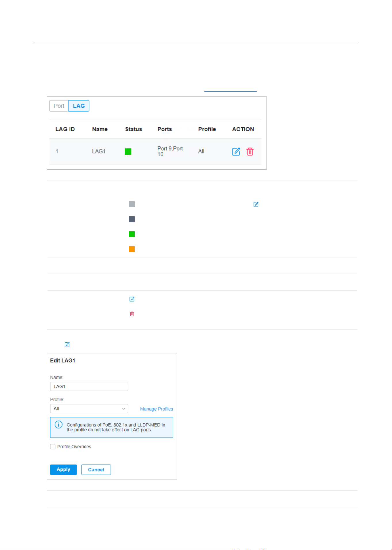This screenshot has height=550, width=392.
Task: Click the Profile column header
Action: click(207, 129)
